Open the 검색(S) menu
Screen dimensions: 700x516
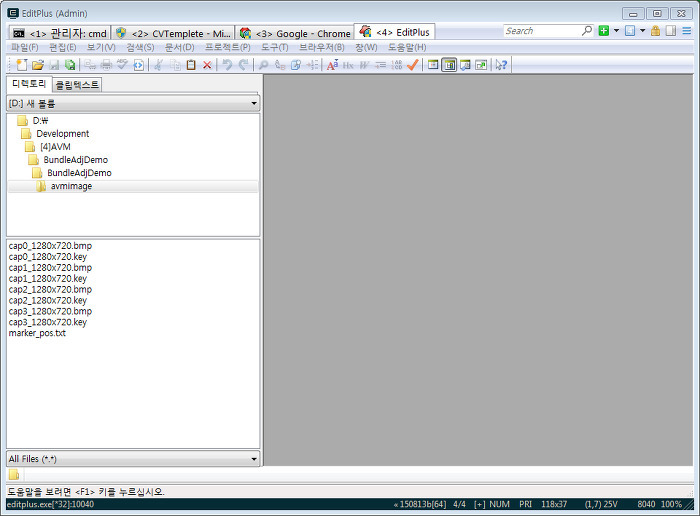140,47
